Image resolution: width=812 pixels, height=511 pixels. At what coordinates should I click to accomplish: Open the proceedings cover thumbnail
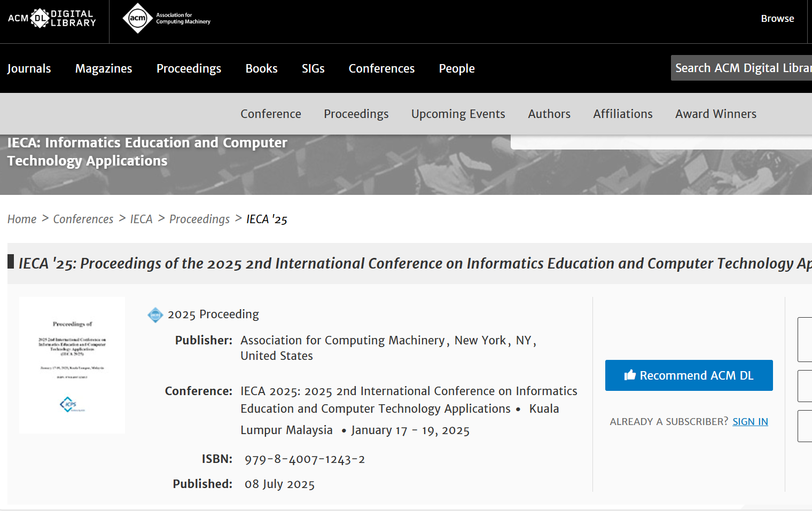coord(72,365)
